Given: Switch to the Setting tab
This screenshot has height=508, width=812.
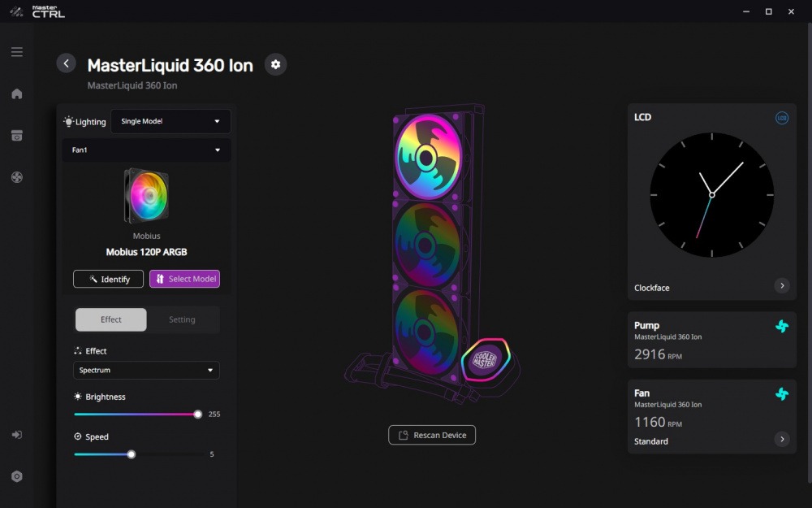Looking at the screenshot, I should point(182,319).
